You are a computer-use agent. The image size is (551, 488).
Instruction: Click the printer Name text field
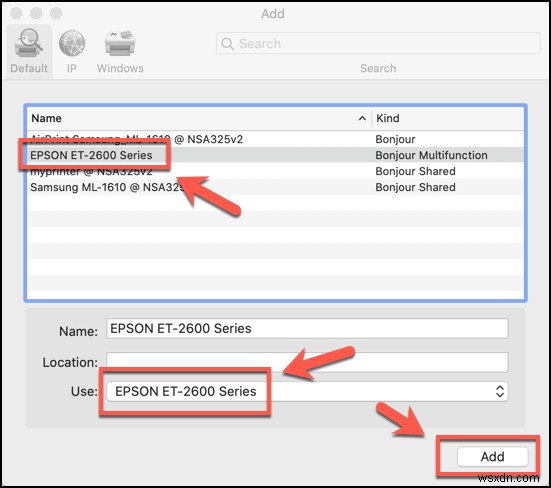pos(307,328)
